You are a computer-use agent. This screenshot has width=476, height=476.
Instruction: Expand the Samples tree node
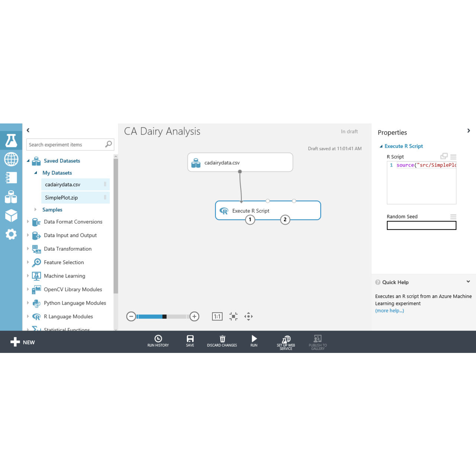coord(36,210)
